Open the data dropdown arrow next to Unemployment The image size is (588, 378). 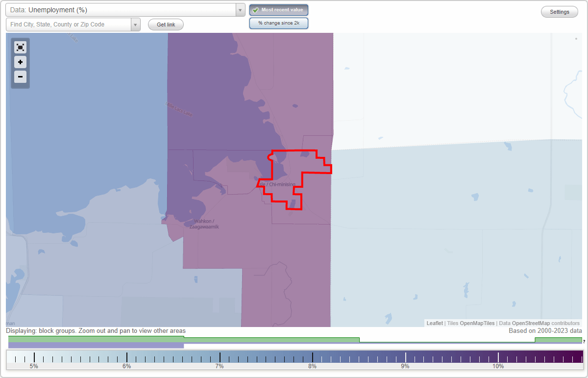click(x=239, y=9)
